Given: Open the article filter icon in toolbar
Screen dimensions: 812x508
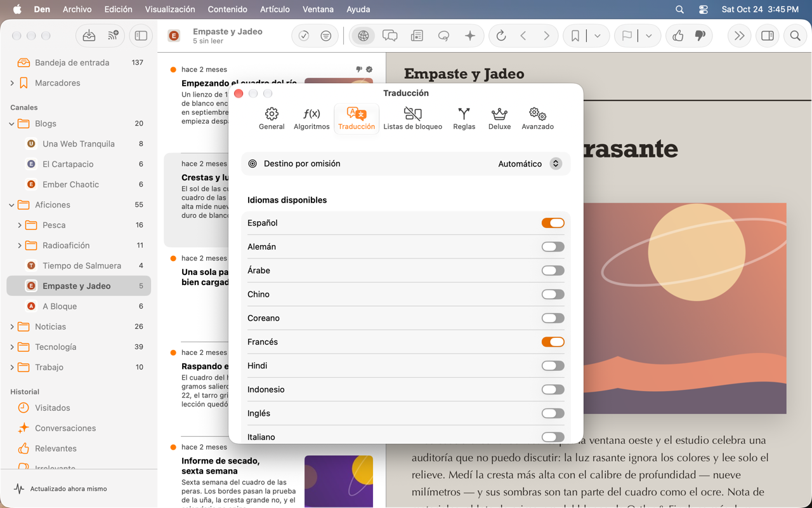Looking at the screenshot, I should pos(326,36).
